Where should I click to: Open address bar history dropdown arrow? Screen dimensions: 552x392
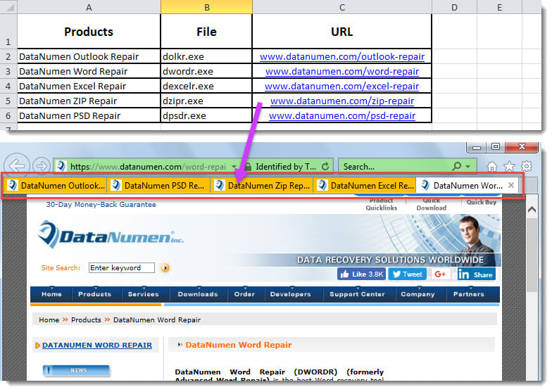click(x=234, y=166)
